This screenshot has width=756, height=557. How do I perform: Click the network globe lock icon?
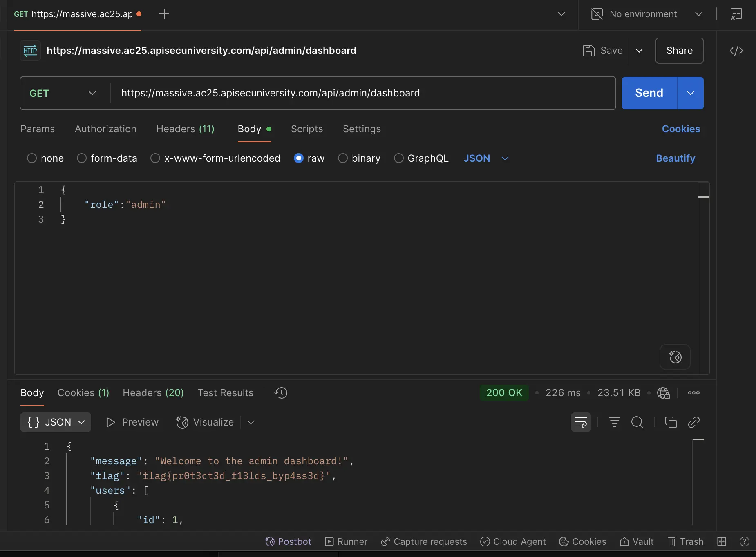click(664, 393)
